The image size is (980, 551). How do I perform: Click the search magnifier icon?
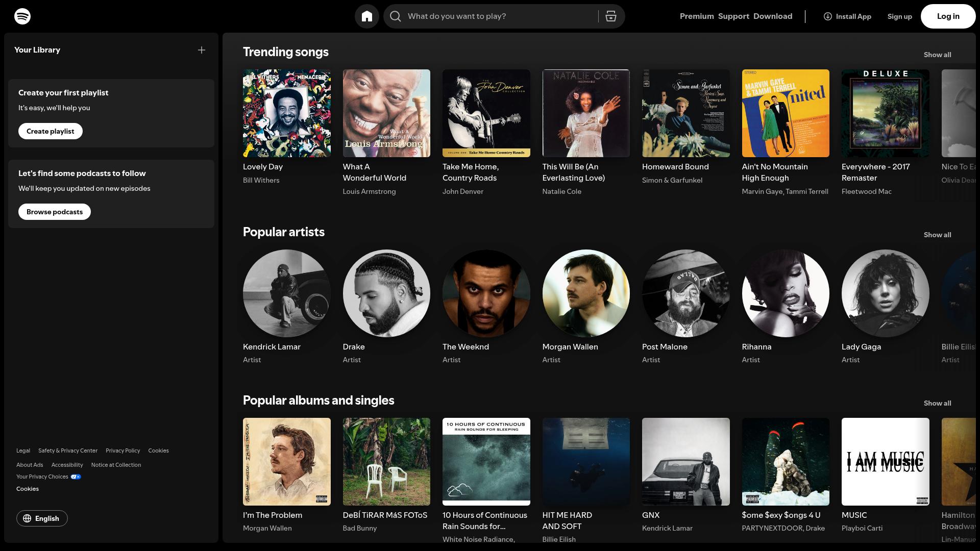(x=396, y=16)
